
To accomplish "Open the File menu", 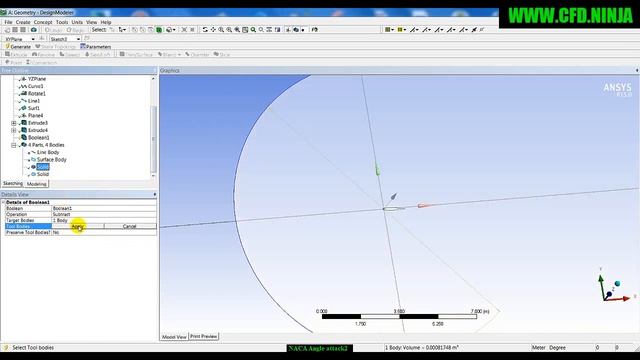I will 8,22.
